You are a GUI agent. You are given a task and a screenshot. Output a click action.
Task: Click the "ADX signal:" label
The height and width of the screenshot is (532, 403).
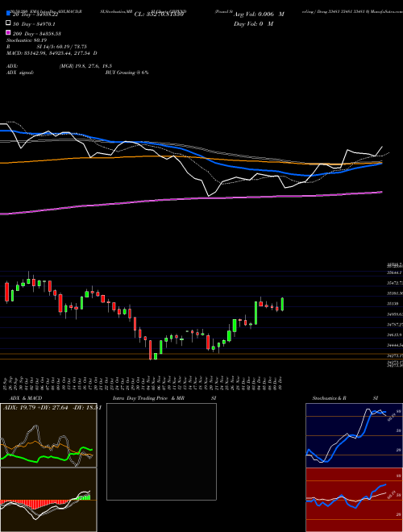coord(19,73)
